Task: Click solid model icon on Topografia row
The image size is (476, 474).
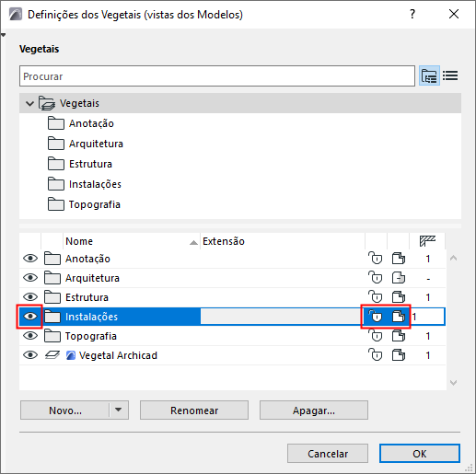Action: 399,336
